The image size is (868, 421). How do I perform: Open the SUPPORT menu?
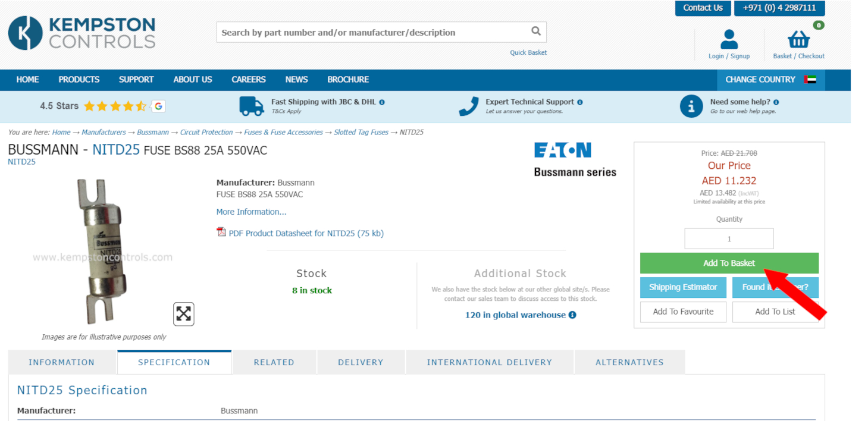tap(136, 80)
